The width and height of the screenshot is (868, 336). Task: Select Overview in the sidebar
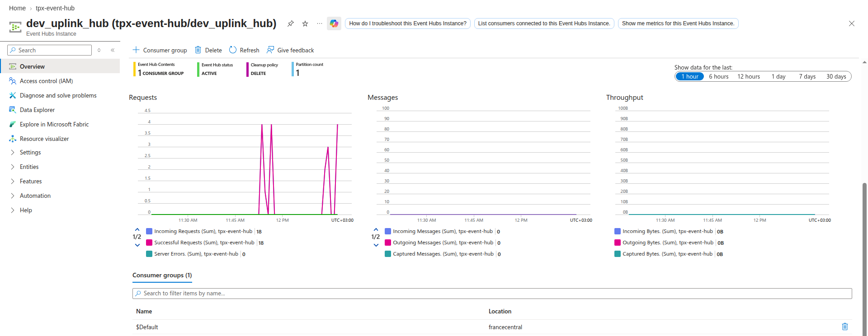pyautogui.click(x=60, y=66)
